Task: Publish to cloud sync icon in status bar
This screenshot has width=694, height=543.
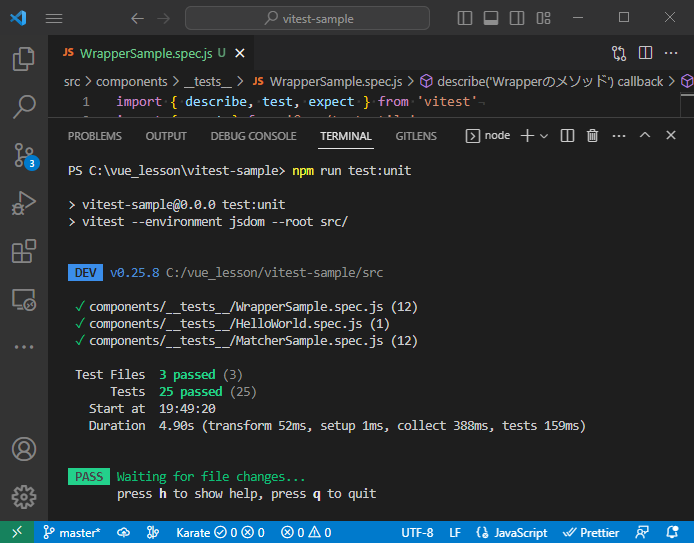Action: coord(123,532)
